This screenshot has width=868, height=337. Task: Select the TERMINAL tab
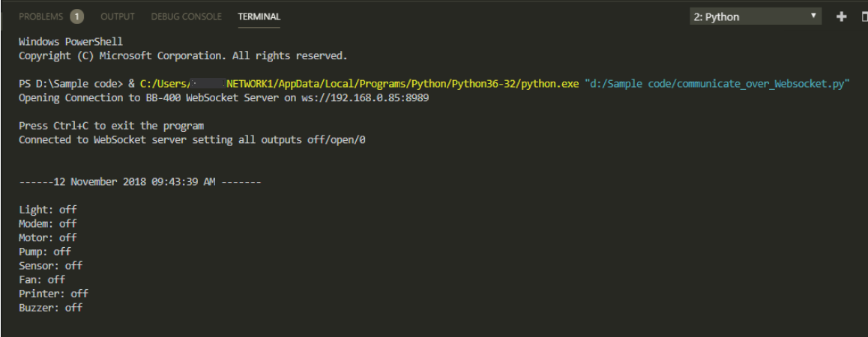(x=259, y=16)
